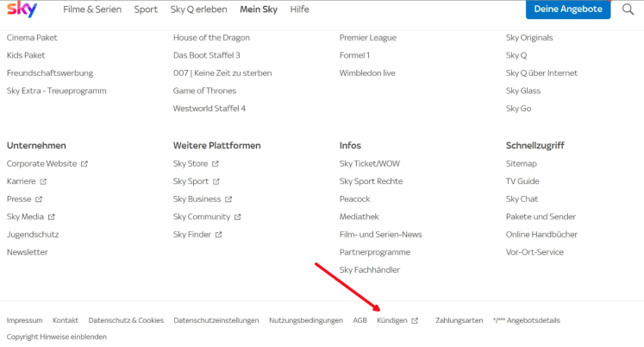Open the TV Guide link
Image resolution: width=644 pixels, height=347 pixels.
[x=522, y=181]
